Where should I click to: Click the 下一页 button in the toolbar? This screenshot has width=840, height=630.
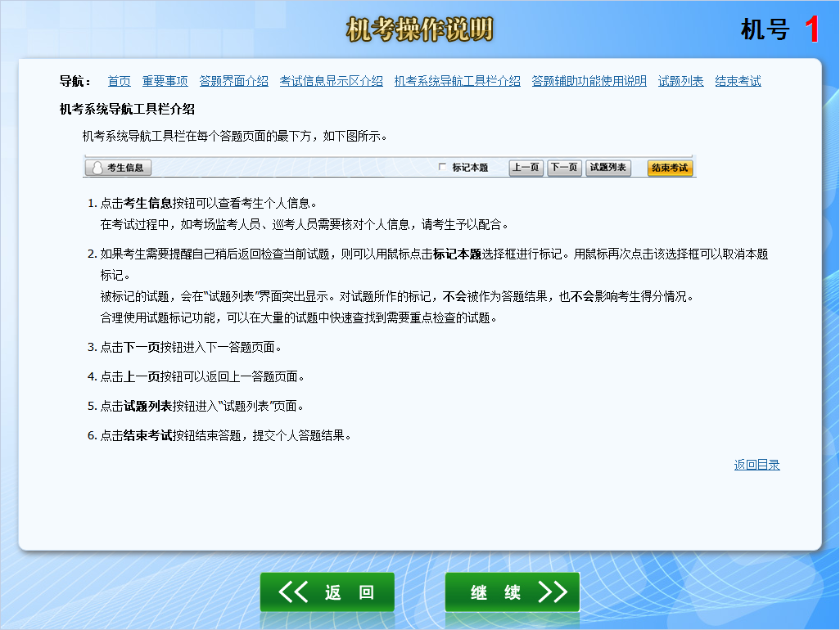[x=564, y=167]
